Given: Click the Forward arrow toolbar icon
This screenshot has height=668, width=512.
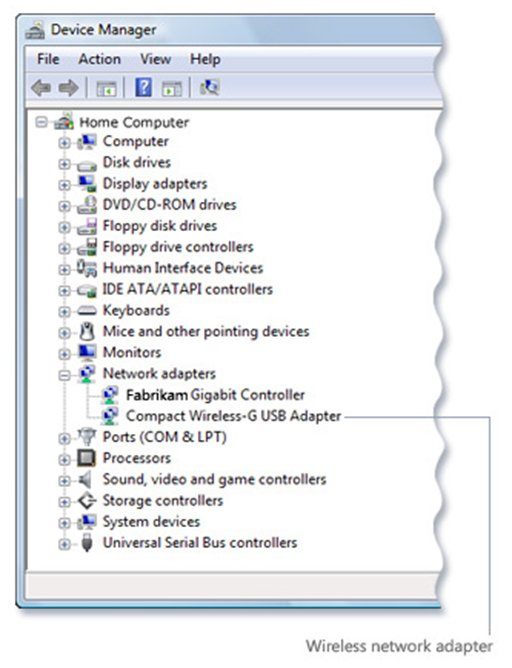Looking at the screenshot, I should pos(68,88).
